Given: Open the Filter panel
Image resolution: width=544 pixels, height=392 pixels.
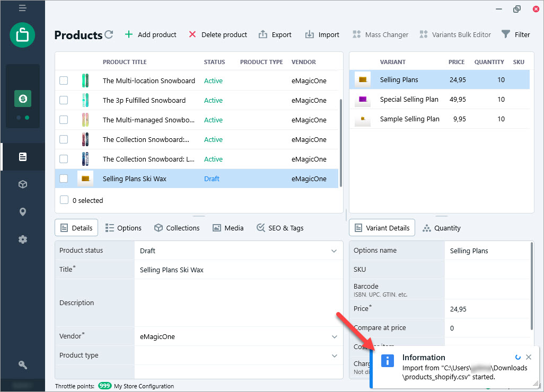Looking at the screenshot, I should (x=515, y=34).
